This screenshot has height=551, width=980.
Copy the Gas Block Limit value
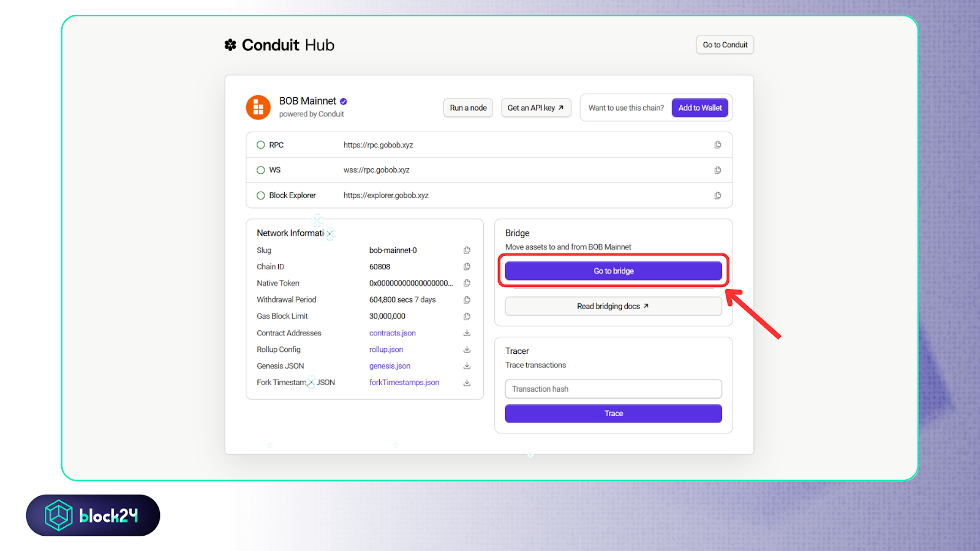tap(467, 317)
